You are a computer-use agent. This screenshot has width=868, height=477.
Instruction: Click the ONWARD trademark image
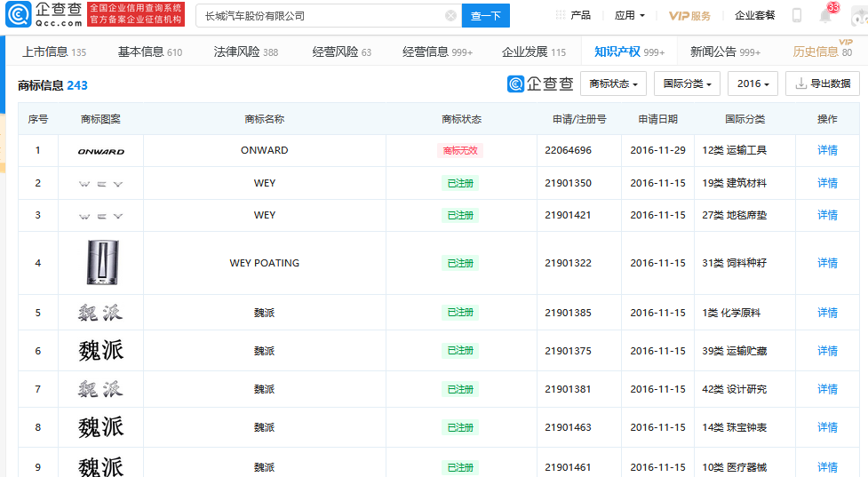point(100,151)
